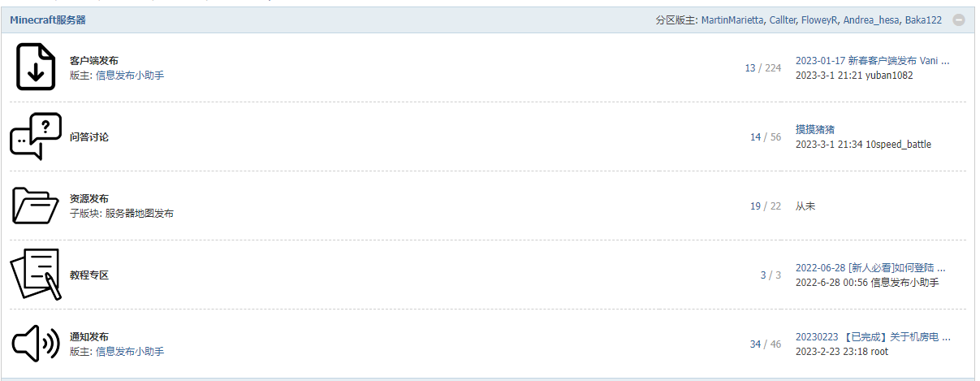Go to the 通知发布 forum
This screenshot has height=381, width=980.
click(x=89, y=336)
